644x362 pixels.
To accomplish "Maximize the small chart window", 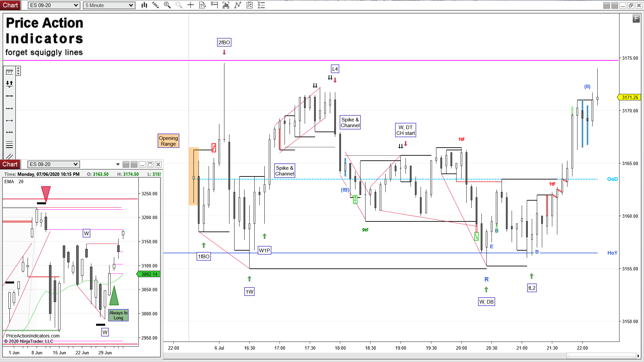I will pyautogui.click(x=150, y=164).
